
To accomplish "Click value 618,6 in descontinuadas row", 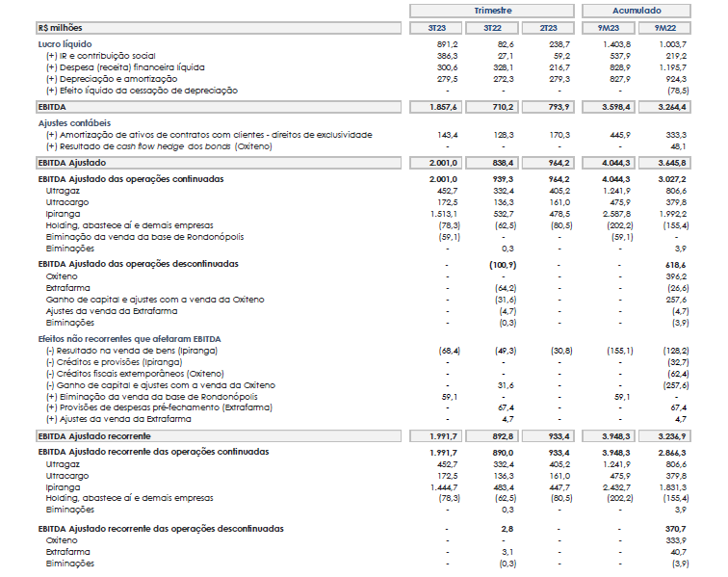I will (x=676, y=265).
